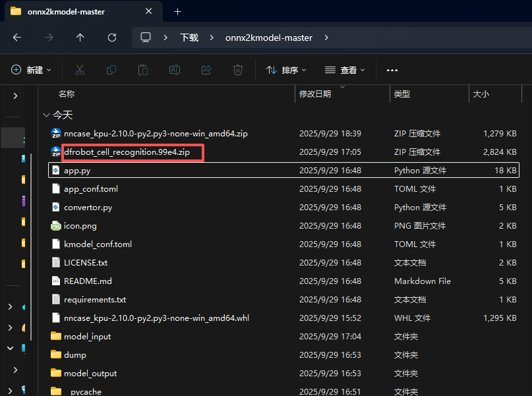532x396 pixels.
Task: Click the Copy icon in toolbar
Action: click(111, 70)
